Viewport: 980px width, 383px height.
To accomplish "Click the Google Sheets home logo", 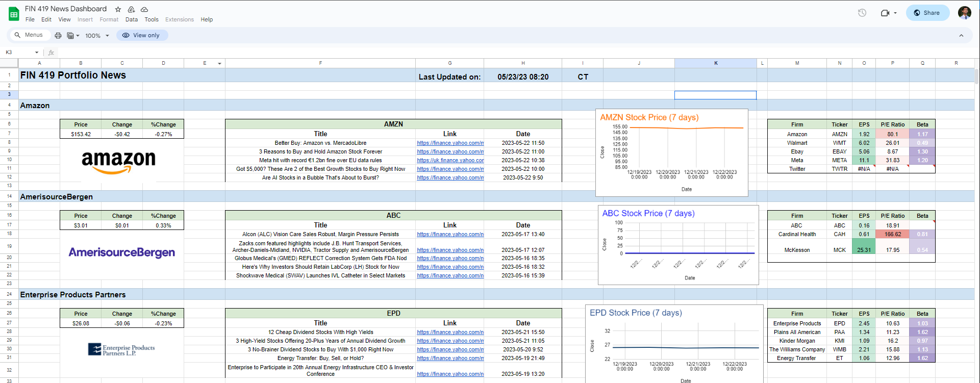I will click(x=14, y=14).
